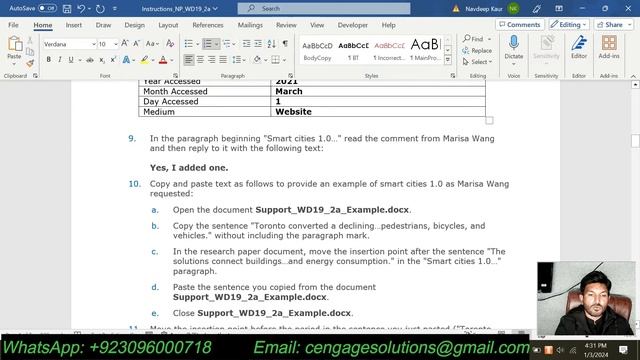Click the Replace button
This screenshot has height=360, width=640.
[x=477, y=51]
